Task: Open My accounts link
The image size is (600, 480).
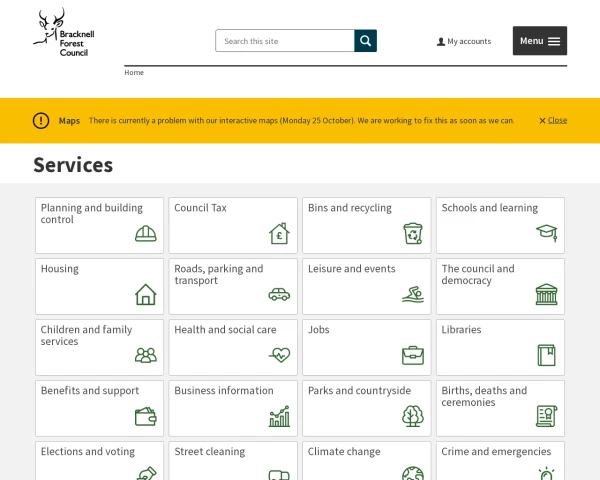Action: tap(464, 42)
